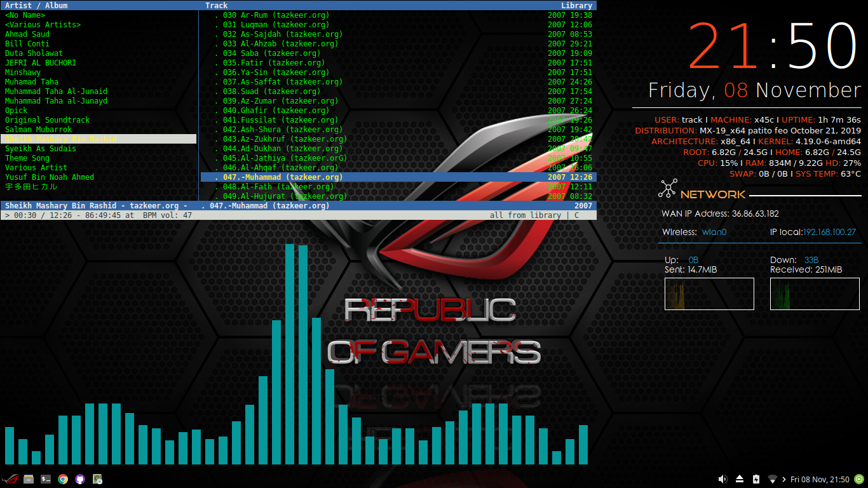
Task: Expand hidden tray icons with the chevron
Action: click(x=784, y=479)
